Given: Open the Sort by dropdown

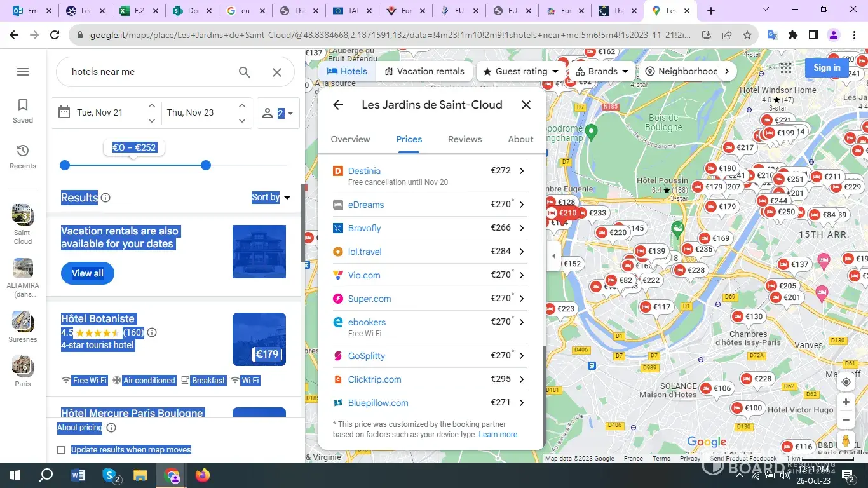Looking at the screenshot, I should 271,198.
